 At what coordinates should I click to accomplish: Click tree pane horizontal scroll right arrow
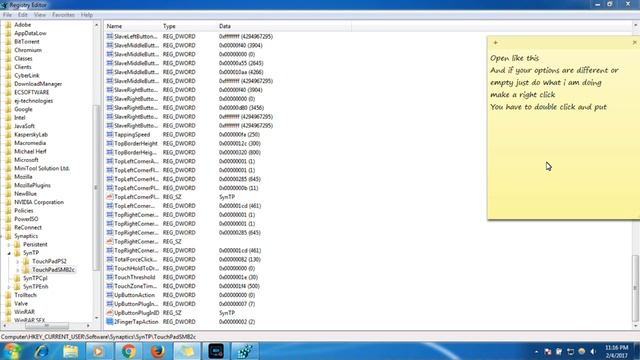[x=89, y=326]
